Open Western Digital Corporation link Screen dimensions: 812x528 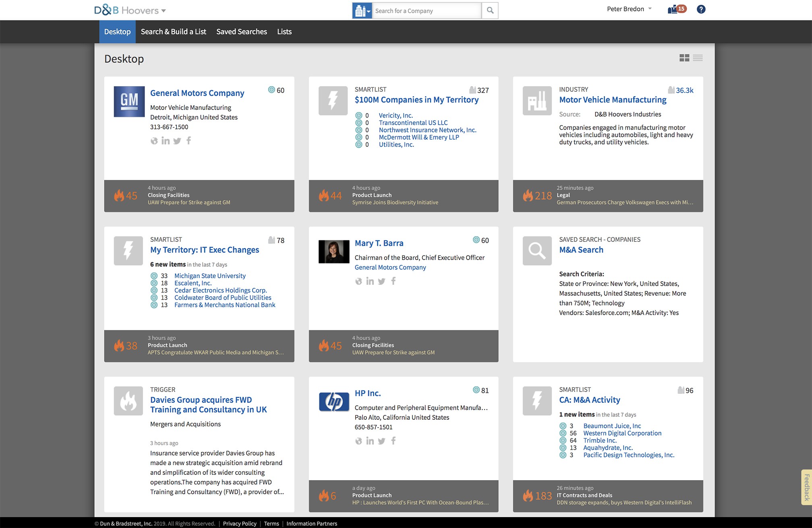[x=622, y=433]
